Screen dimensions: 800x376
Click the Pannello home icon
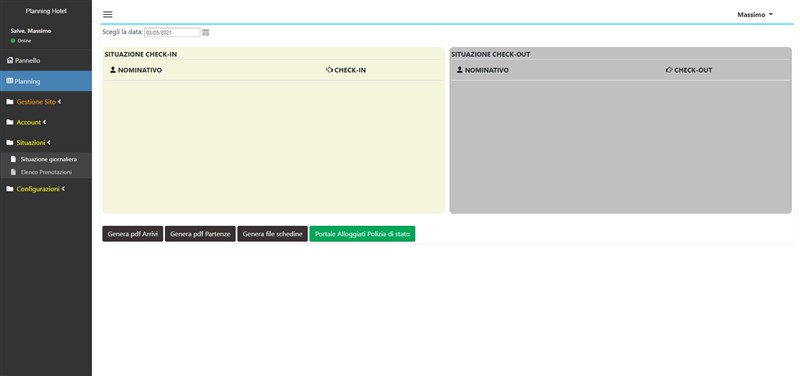pos(10,60)
